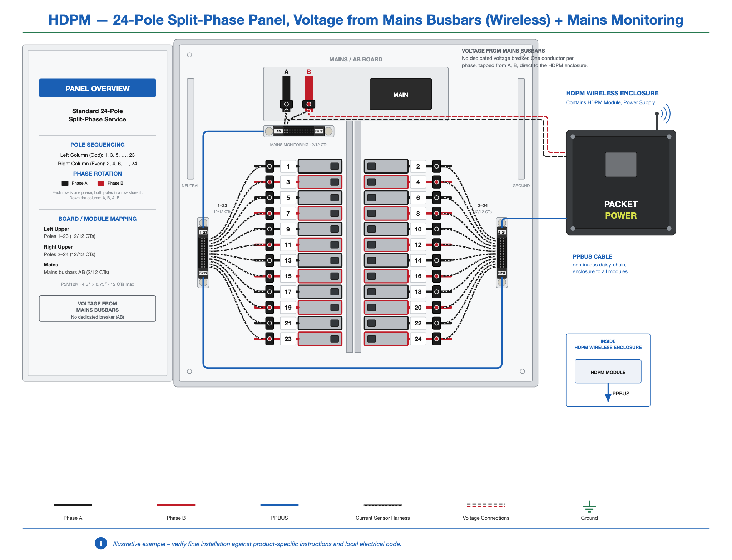Click pole number 22 label
Image resolution: width=732 pixels, height=560 pixels.
point(418,323)
